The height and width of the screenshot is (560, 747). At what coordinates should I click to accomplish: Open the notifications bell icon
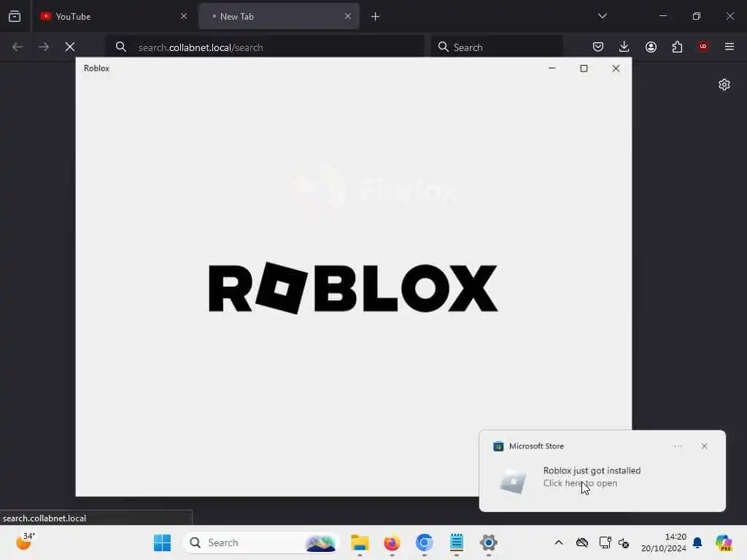[697, 542]
